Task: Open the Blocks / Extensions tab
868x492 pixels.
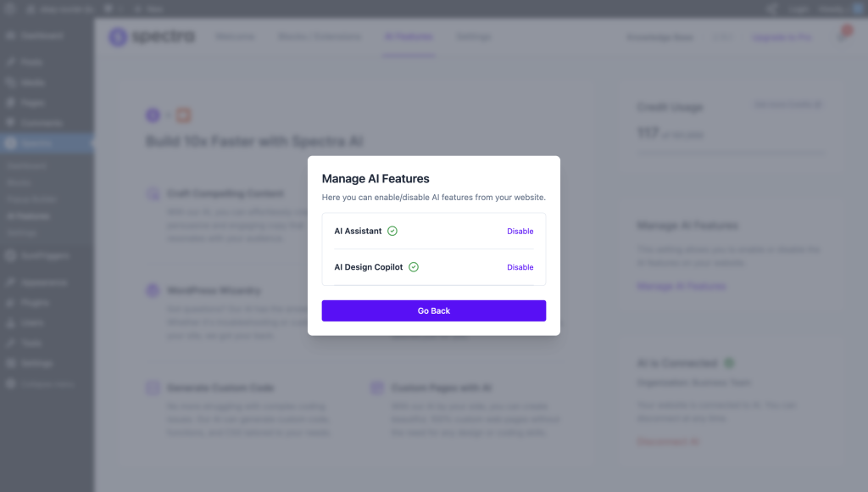Action: coord(320,37)
